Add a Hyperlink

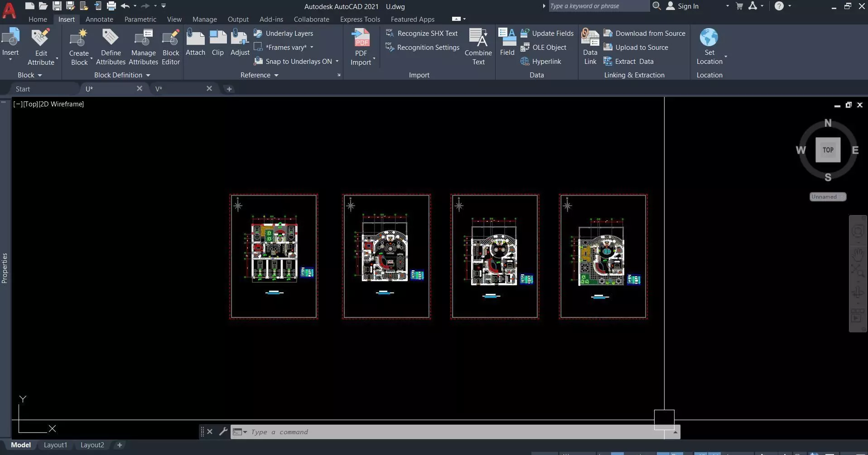point(541,62)
